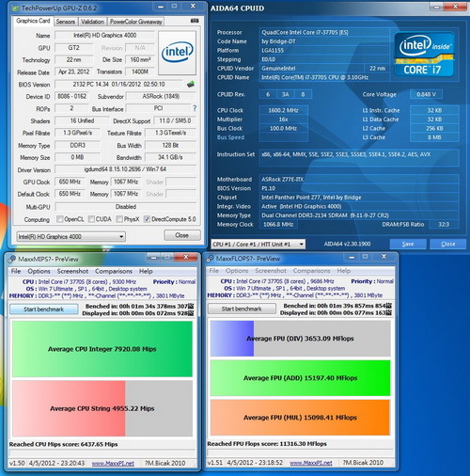Click the Device ID 8086 - 0162 field

tap(71, 96)
